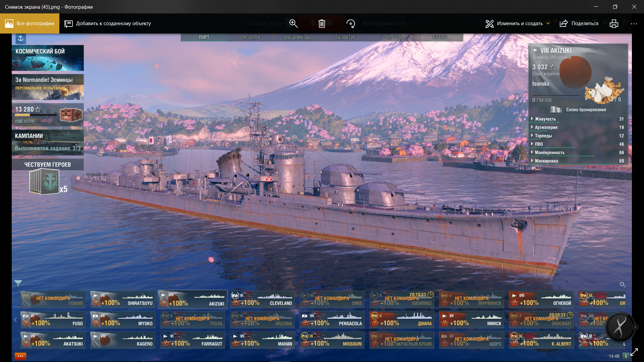Click the commander cat portrait
The width and height of the screenshot is (644, 362).
tap(604, 90)
